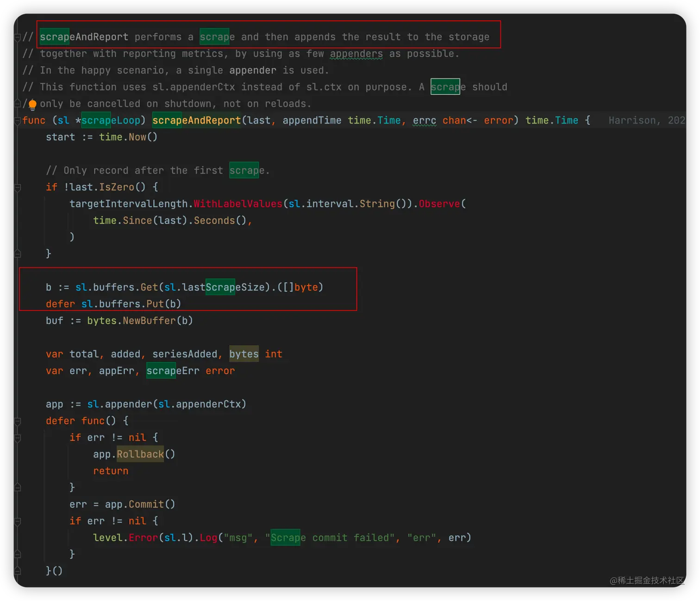Click the "msg" string literal
The width and height of the screenshot is (700, 601).
238,538
